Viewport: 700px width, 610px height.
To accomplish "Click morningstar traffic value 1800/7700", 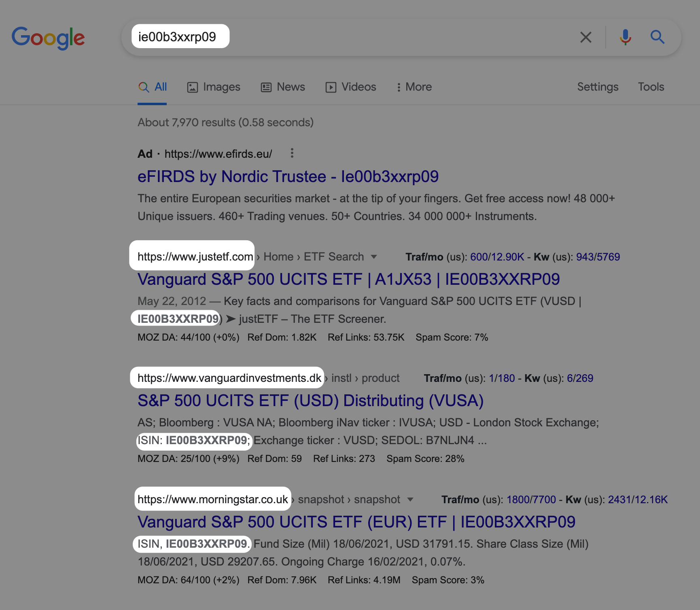I will click(x=531, y=500).
